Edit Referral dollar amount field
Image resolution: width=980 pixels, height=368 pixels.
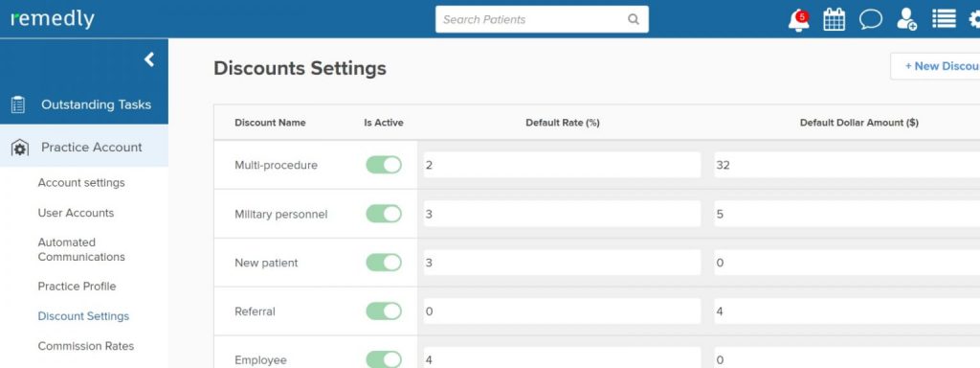(847, 311)
